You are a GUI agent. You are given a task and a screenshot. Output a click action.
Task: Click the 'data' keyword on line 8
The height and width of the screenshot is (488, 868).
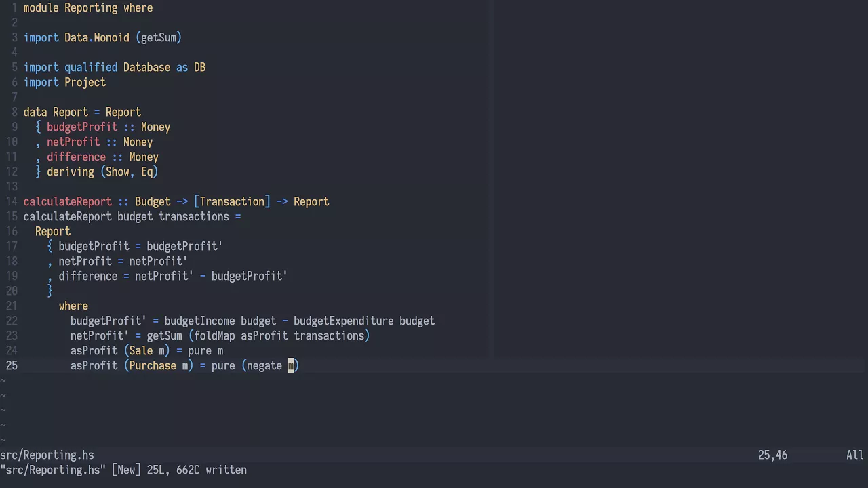35,113
